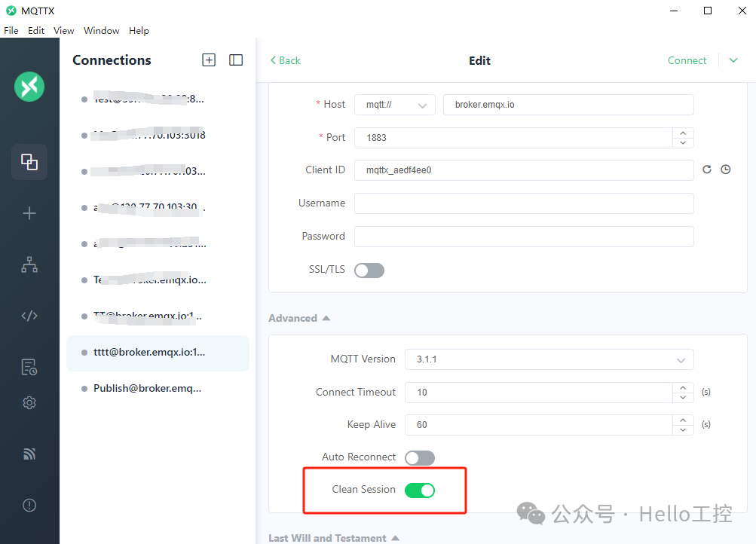Open the Viewer (topic tree) sidebar icon

[29, 264]
